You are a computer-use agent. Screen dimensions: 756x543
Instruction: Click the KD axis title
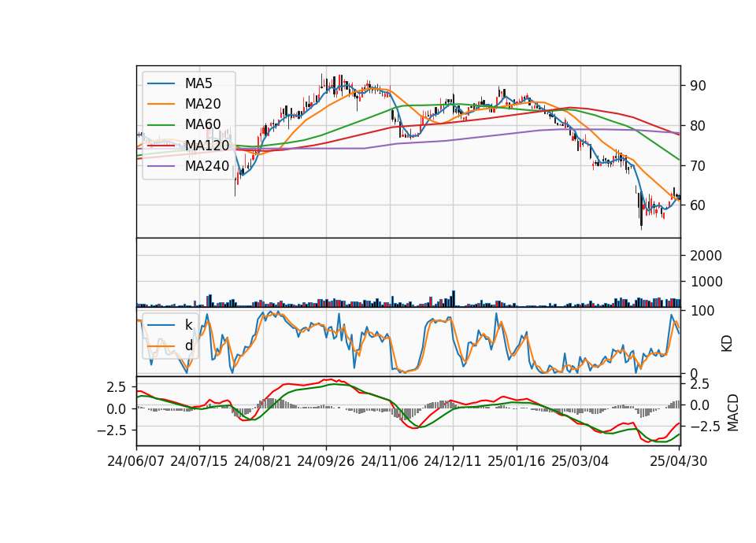727,343
